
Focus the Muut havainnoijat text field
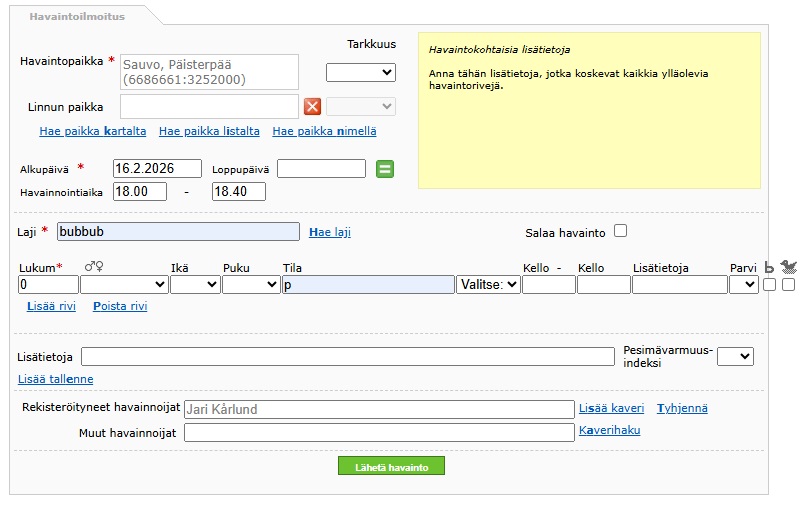tap(379, 433)
